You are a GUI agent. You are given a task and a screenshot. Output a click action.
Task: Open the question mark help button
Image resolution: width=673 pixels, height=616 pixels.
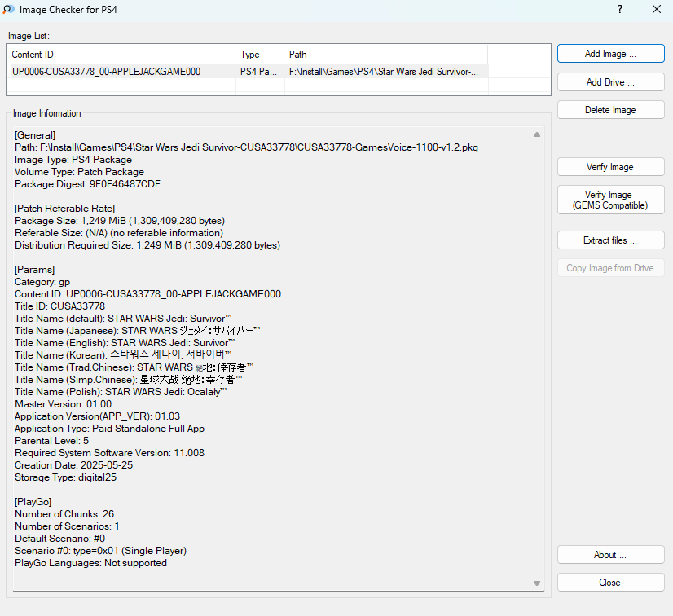pos(619,10)
